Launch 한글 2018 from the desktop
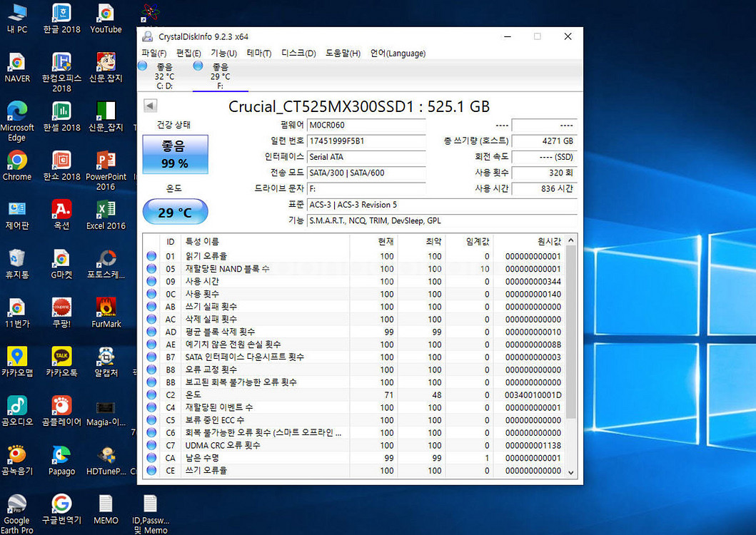This screenshot has width=756, height=535. [x=61, y=19]
